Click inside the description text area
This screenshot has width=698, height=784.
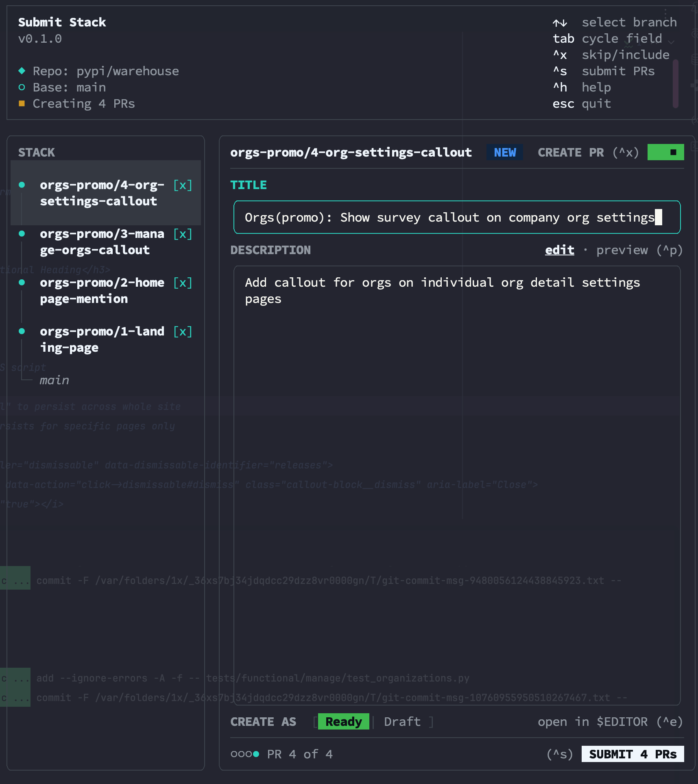pos(457,486)
